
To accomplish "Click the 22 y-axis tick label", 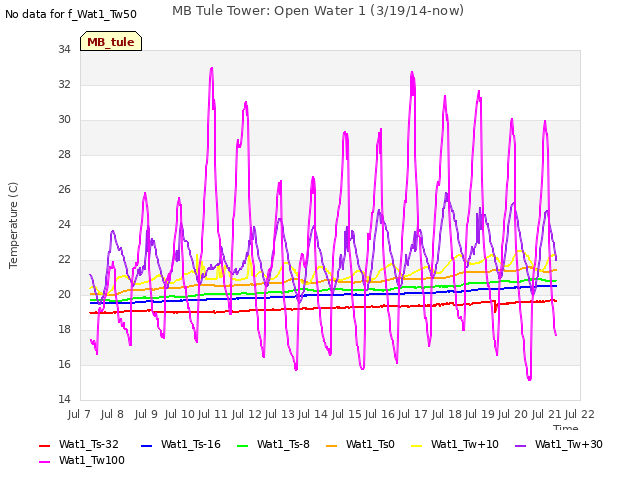I will point(64,260).
